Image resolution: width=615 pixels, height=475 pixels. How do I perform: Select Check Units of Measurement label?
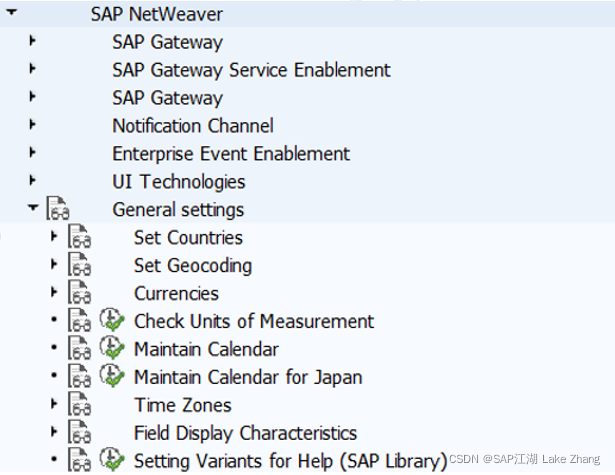tap(254, 322)
